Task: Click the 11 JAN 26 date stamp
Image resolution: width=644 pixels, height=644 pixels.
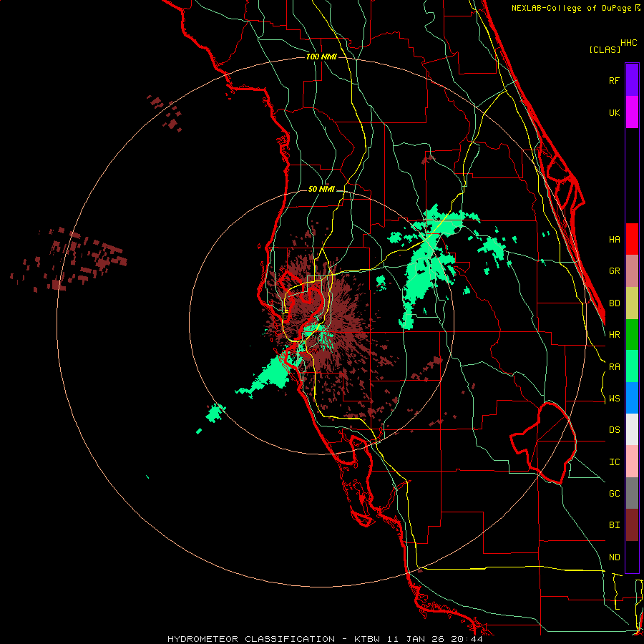Action: click(x=416, y=639)
